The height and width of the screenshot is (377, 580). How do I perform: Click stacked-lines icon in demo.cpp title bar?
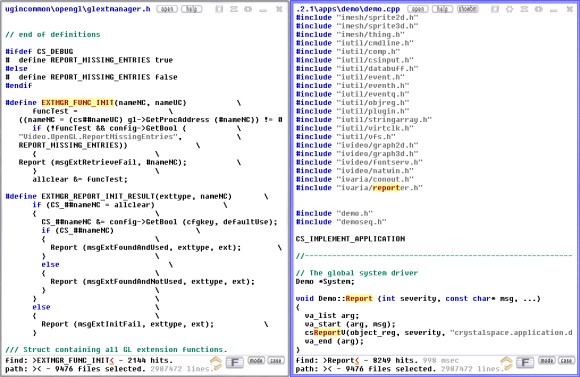[524, 9]
